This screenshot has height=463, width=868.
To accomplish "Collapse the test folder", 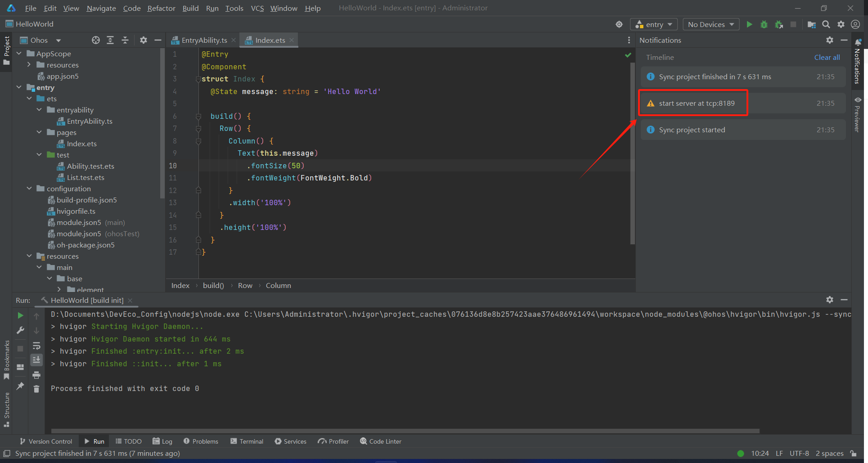I will (39, 155).
